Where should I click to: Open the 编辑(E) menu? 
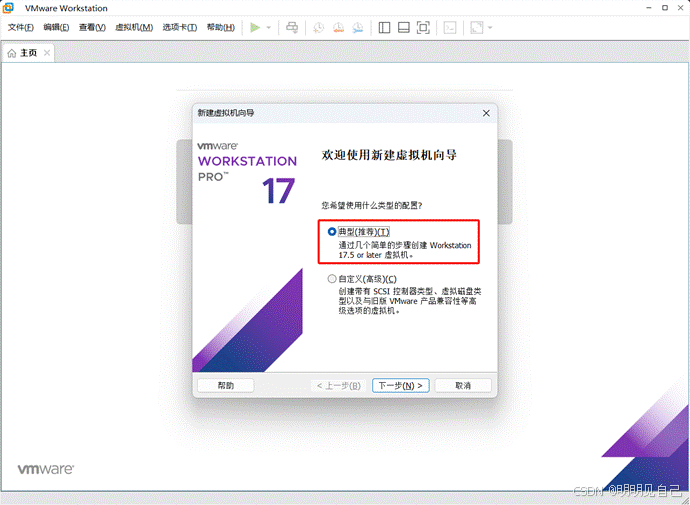click(56, 28)
